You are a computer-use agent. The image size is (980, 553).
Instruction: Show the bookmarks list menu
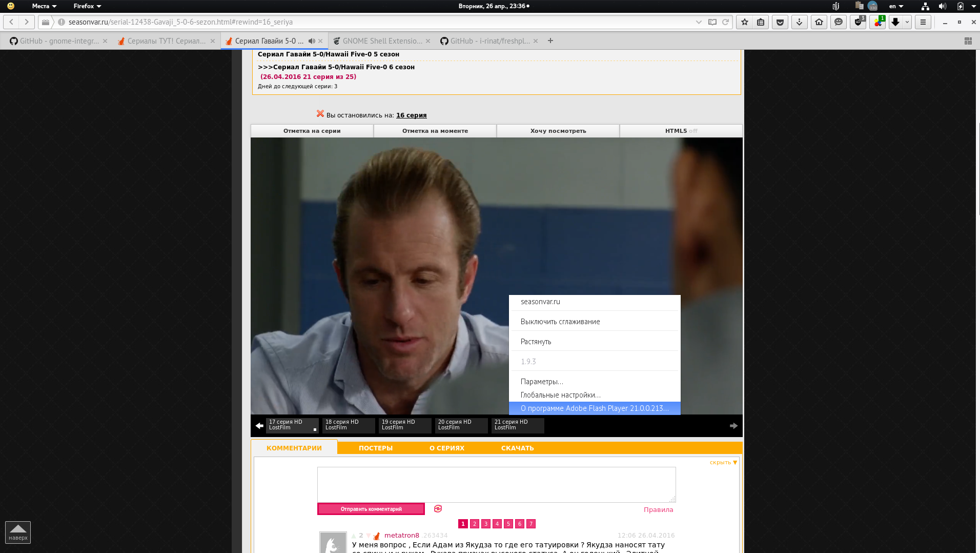761,22
